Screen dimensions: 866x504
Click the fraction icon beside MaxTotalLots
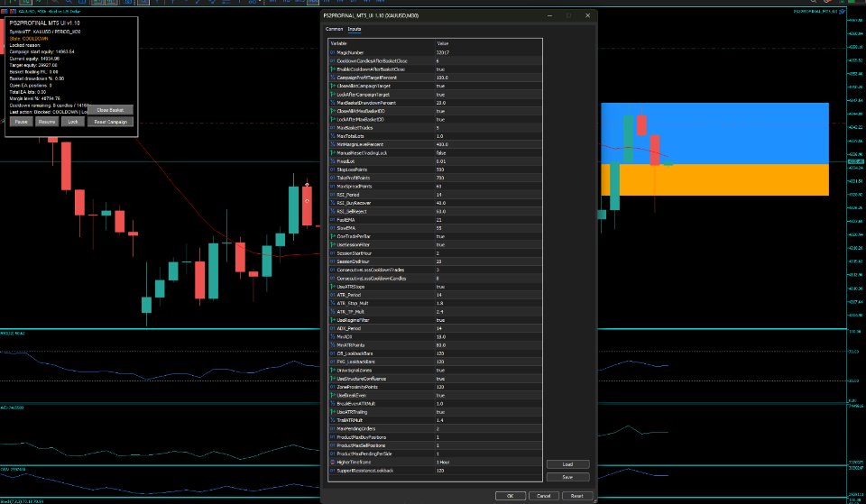(333, 136)
